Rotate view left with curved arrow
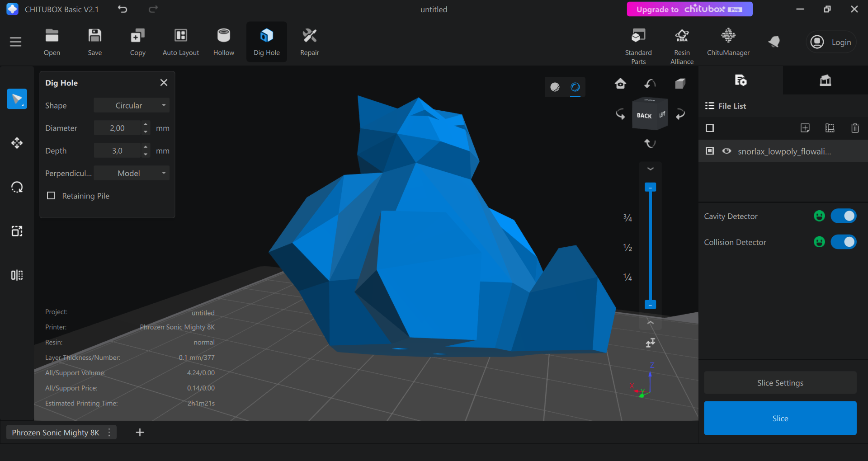 point(620,114)
